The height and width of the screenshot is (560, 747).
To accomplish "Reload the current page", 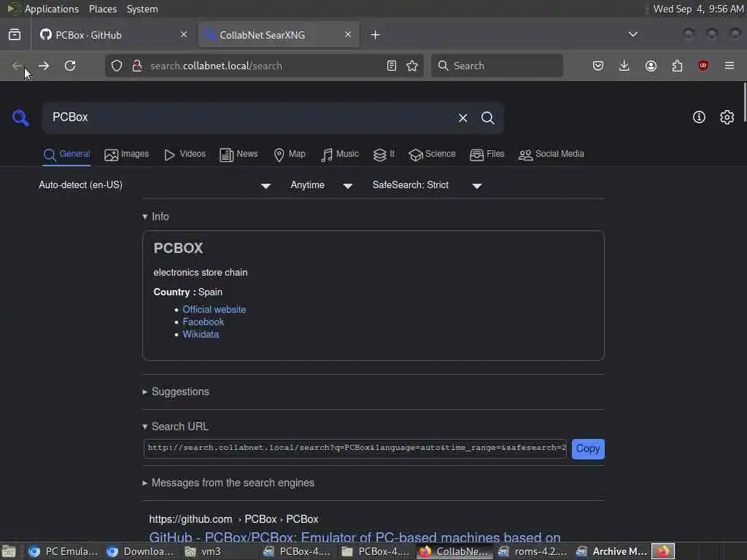I will pyautogui.click(x=70, y=66).
